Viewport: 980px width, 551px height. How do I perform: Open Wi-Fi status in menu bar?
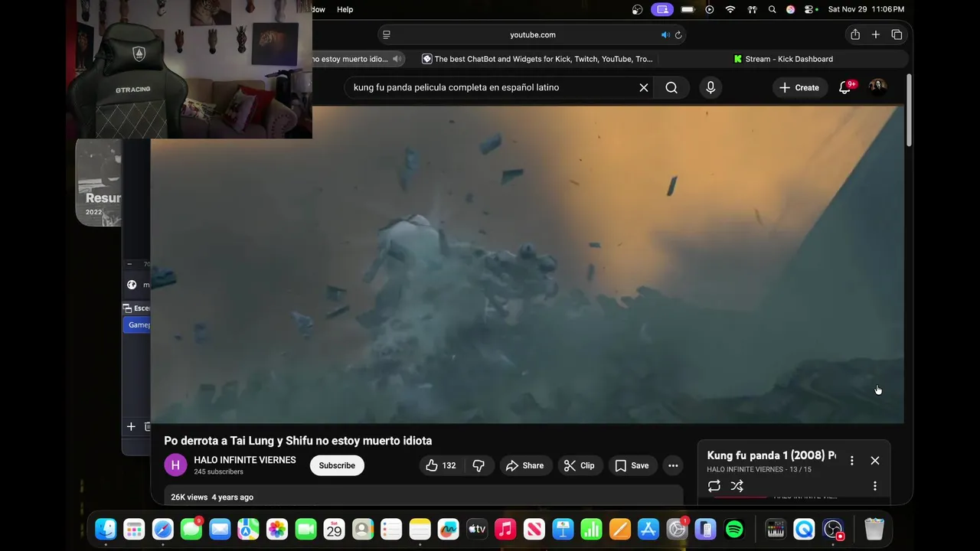pyautogui.click(x=730, y=9)
